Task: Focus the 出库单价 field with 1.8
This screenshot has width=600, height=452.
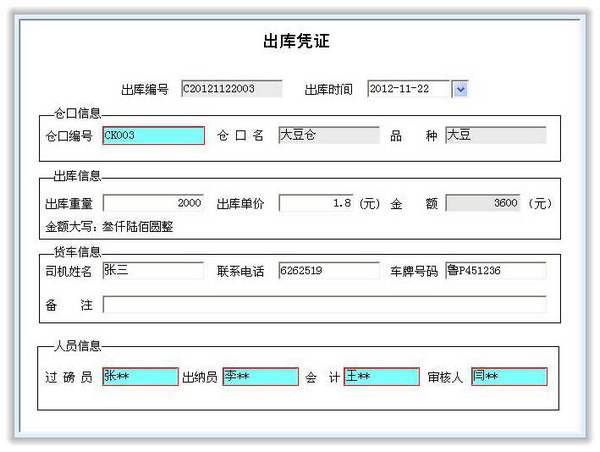Action: pyautogui.click(x=316, y=203)
